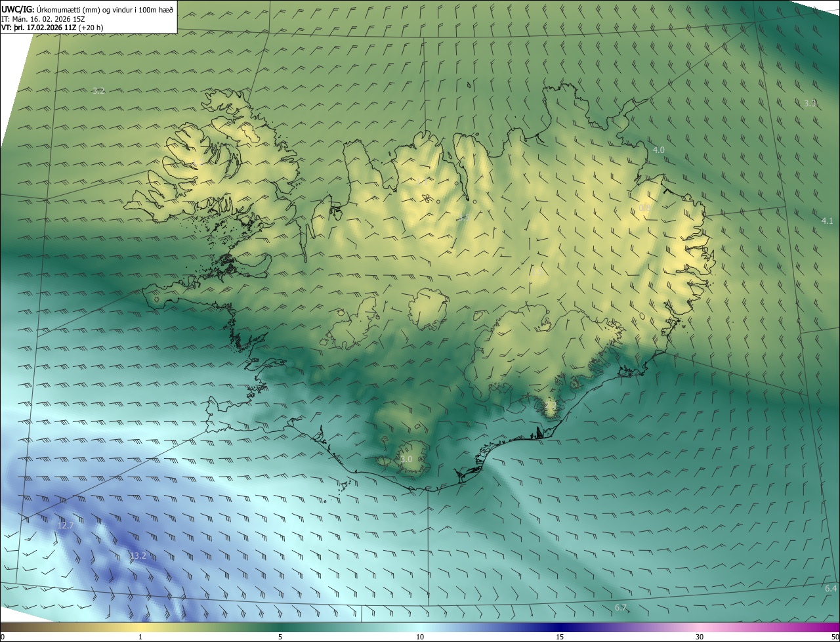The width and height of the screenshot is (840, 642).
Task: Click the '6.7' value label
Action: pos(621,608)
